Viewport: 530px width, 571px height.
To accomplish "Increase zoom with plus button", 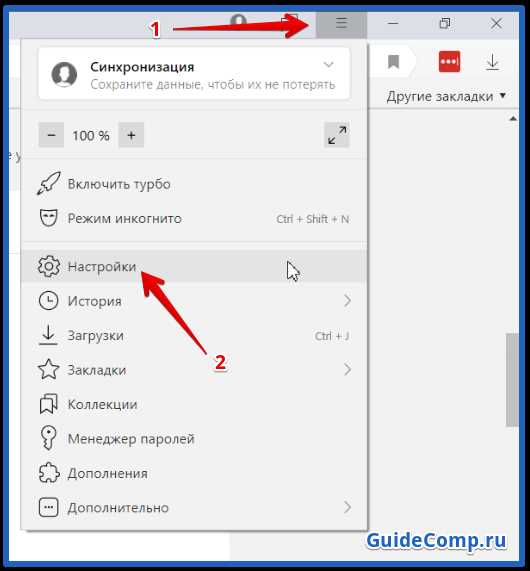I will 131,135.
